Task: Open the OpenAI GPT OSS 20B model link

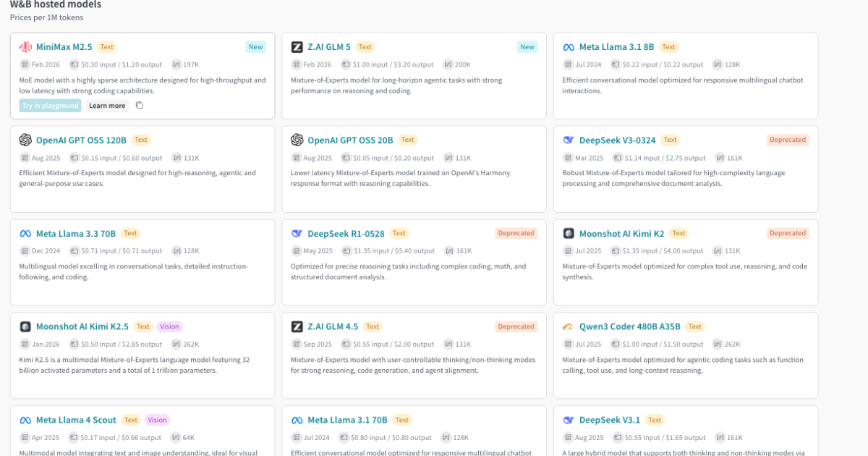Action: click(x=350, y=140)
